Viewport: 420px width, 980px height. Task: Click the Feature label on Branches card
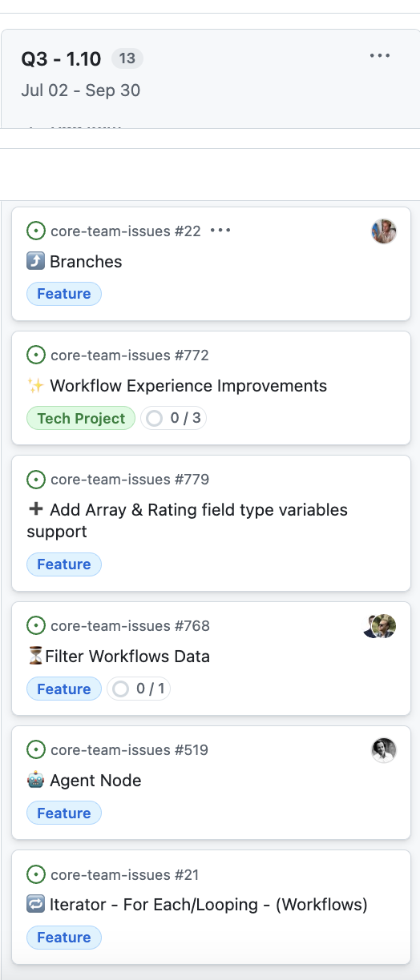point(64,294)
